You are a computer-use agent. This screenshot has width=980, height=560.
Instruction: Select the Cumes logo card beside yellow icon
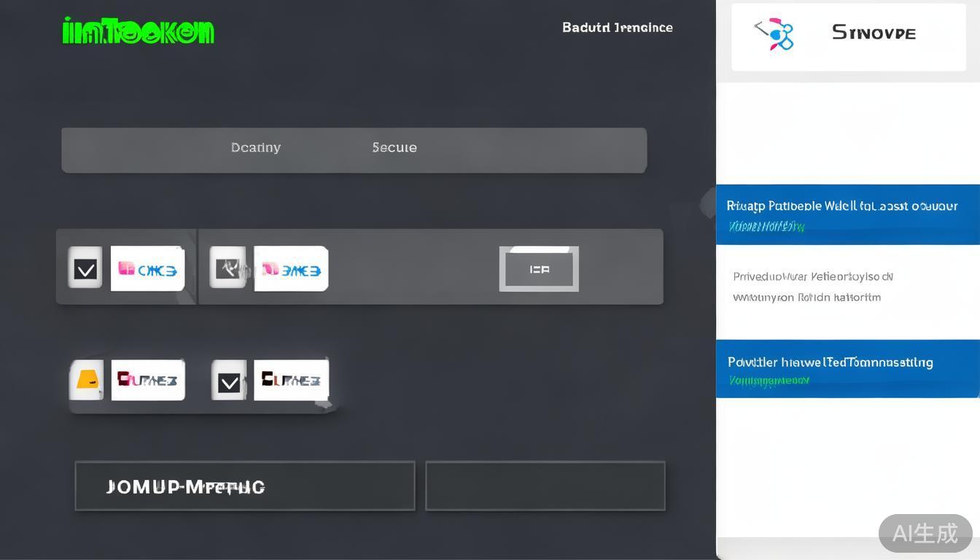(x=148, y=380)
